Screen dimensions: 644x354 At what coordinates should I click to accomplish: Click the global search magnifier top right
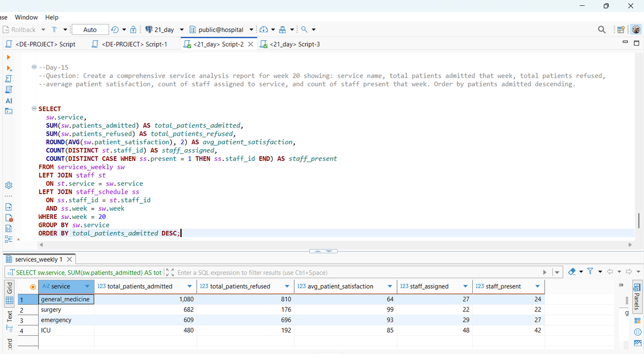click(602, 29)
